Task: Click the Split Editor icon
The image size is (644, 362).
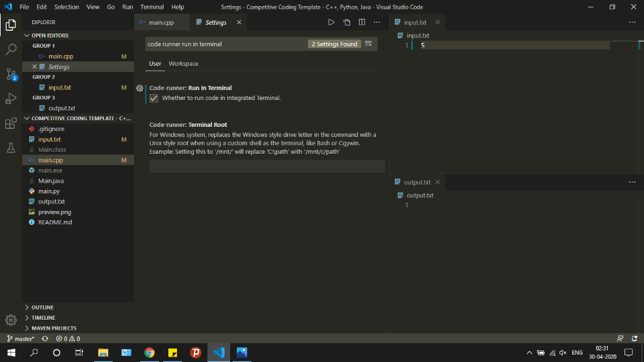Action: click(362, 22)
